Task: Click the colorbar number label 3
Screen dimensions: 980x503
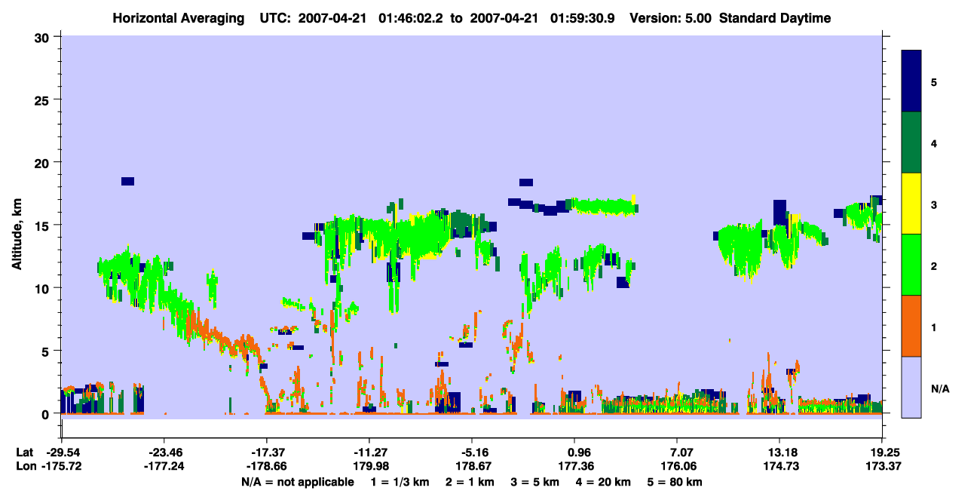Action: pyautogui.click(x=934, y=204)
